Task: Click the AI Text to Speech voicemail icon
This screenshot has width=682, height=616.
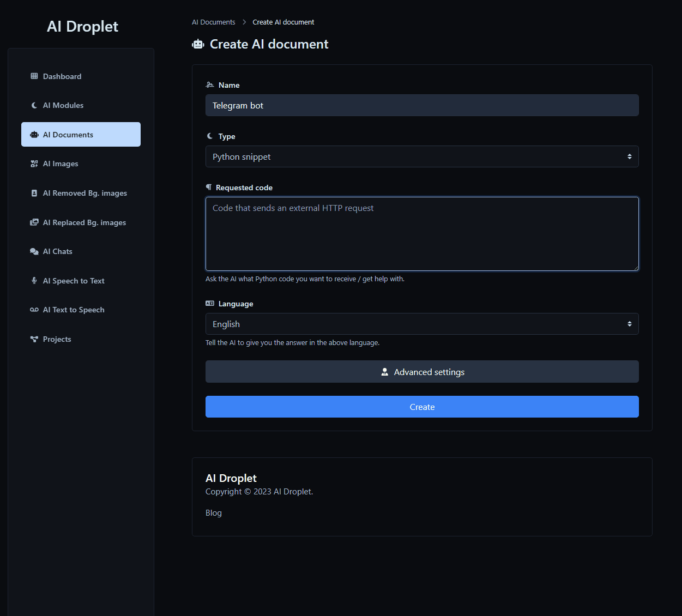Action: pos(34,310)
